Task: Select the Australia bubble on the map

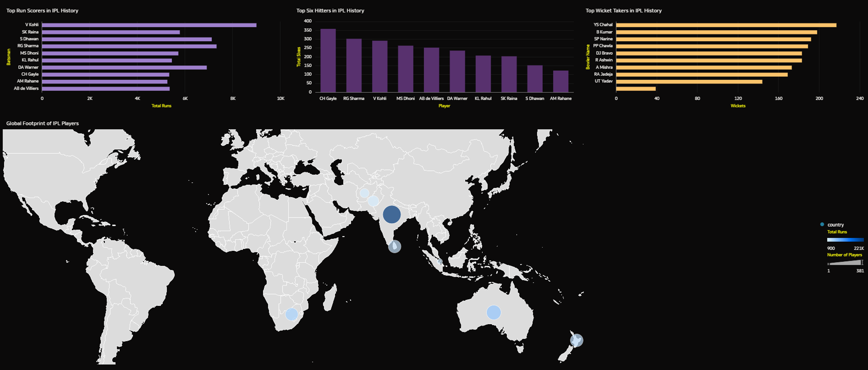Action: point(494,312)
